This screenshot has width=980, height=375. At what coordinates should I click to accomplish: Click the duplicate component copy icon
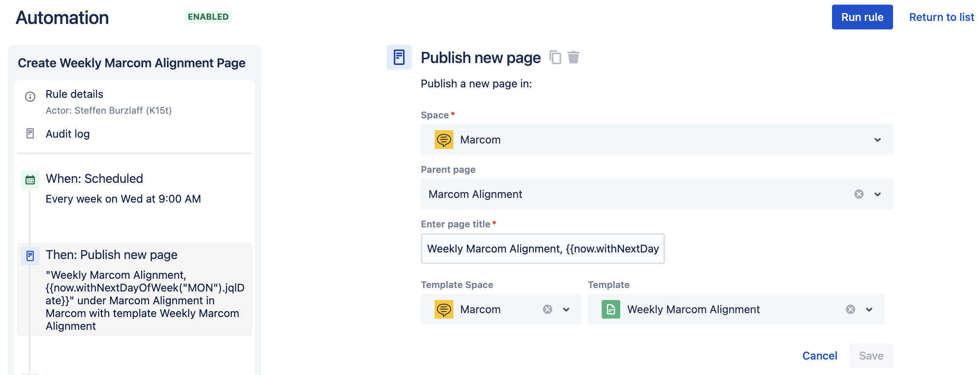click(555, 57)
